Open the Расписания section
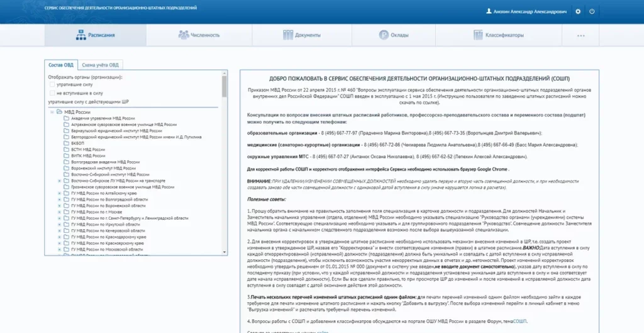 (x=96, y=35)
